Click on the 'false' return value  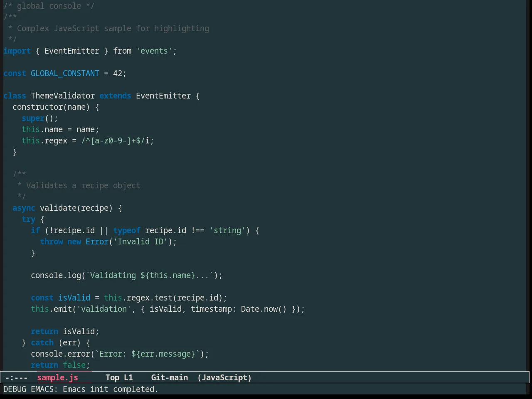pos(74,365)
